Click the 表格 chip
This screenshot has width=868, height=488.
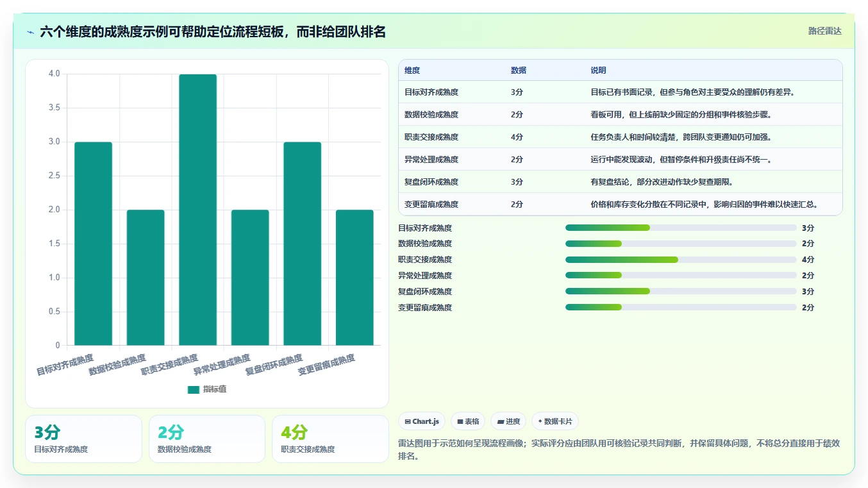coord(468,421)
